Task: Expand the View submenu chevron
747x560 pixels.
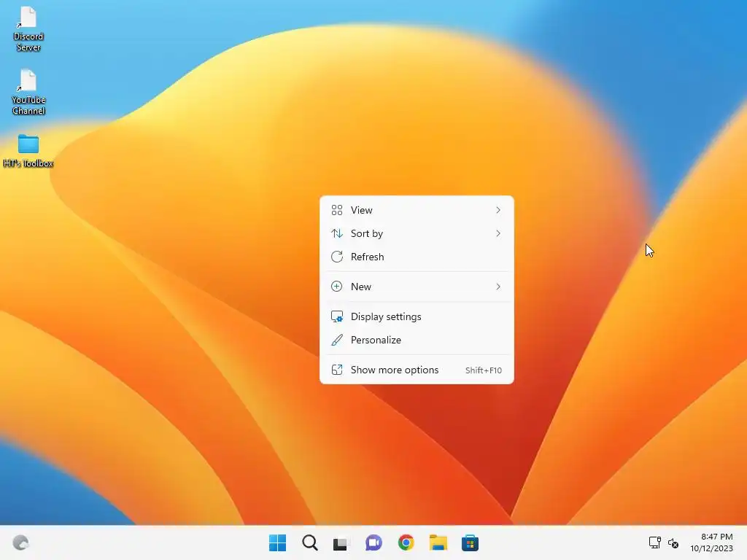Action: click(498, 210)
